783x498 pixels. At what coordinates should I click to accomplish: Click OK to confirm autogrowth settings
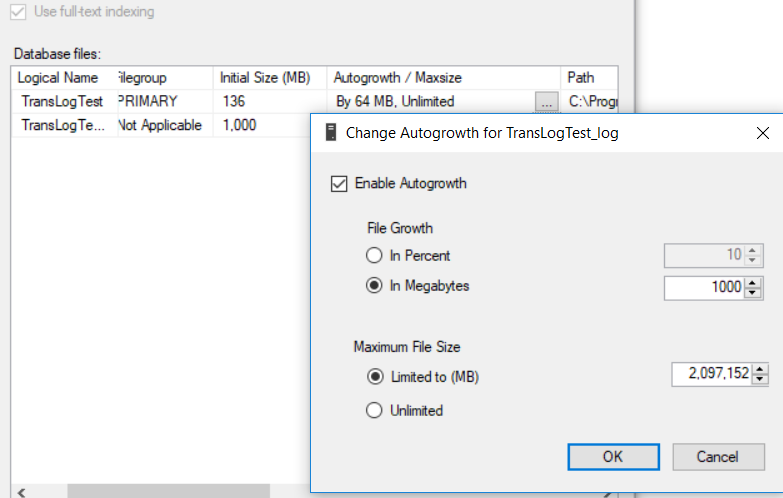tap(613, 456)
